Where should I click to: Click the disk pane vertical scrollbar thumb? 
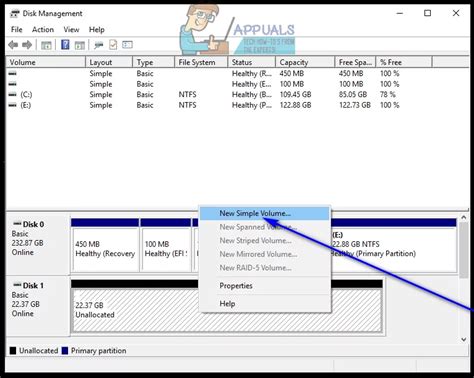point(463,249)
